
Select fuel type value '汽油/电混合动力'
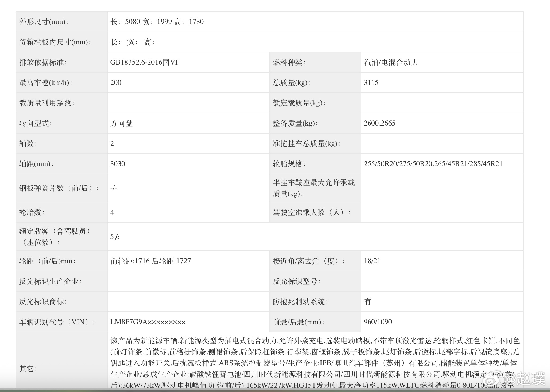(x=391, y=62)
